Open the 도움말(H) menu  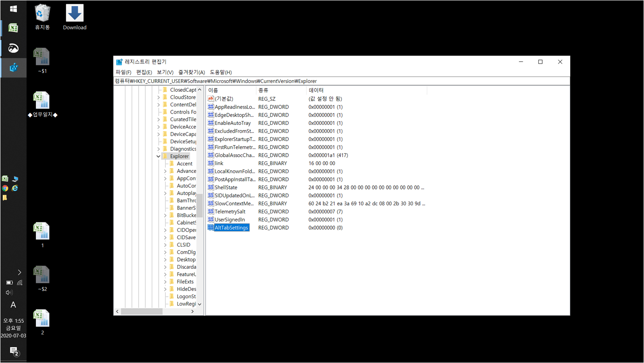221,72
